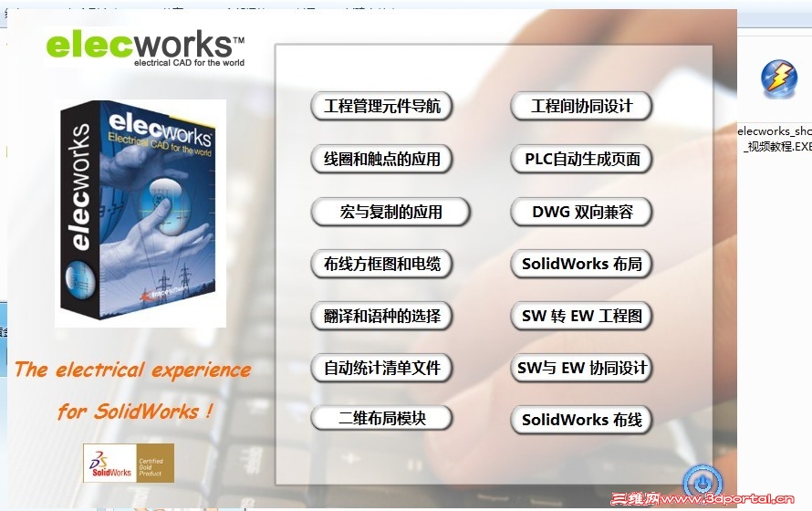Click the elecworks product box image
The image size is (812, 511).
tap(141, 214)
